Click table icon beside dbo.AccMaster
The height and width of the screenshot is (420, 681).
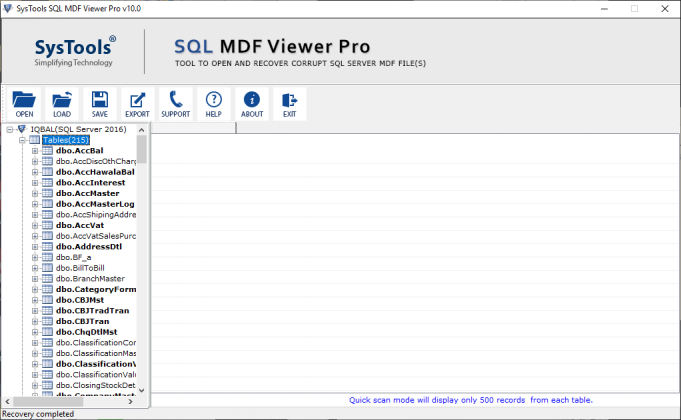click(47, 193)
